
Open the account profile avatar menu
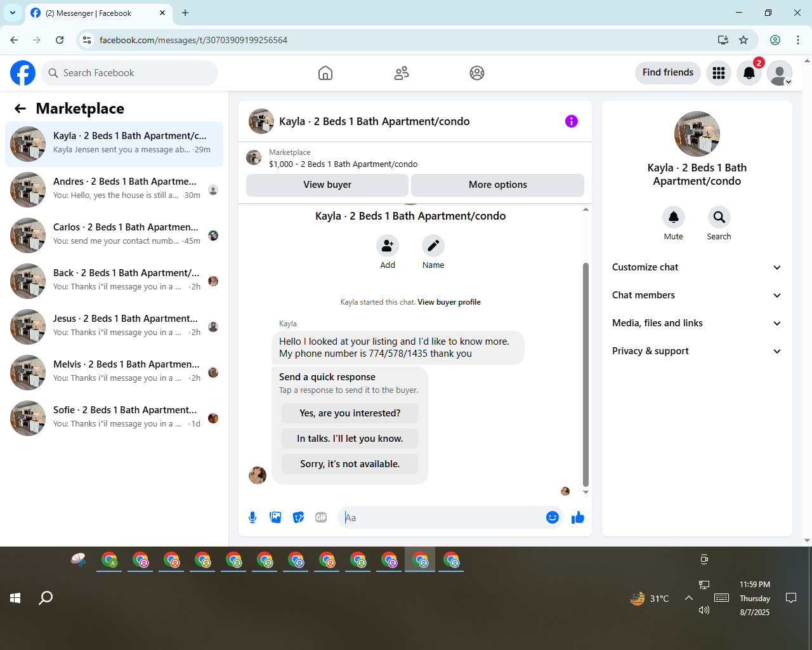tap(780, 73)
